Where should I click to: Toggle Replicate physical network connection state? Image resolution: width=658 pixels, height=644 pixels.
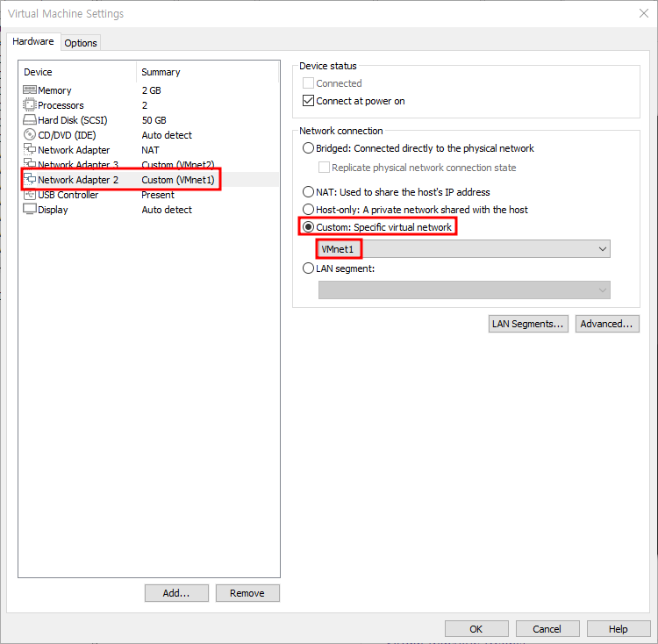click(x=324, y=168)
